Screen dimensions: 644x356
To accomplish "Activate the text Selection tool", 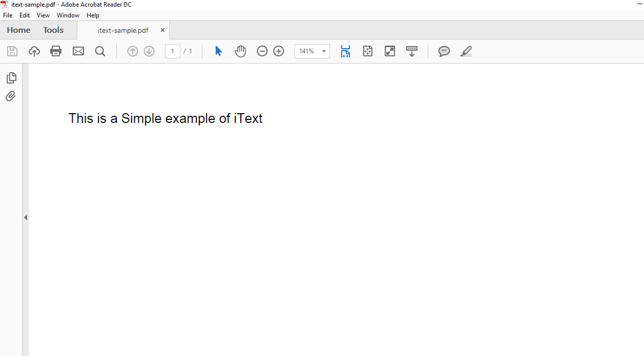I will click(218, 51).
